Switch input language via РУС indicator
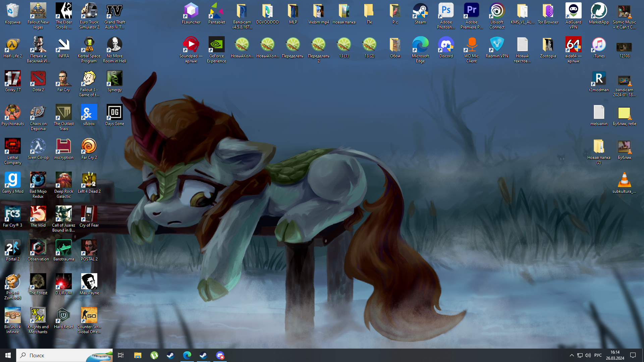Viewport: 644px width, 362px height. pos(598,355)
